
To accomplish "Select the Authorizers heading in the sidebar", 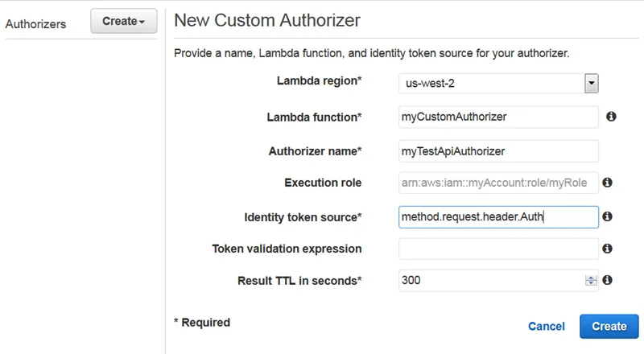I will [35, 24].
